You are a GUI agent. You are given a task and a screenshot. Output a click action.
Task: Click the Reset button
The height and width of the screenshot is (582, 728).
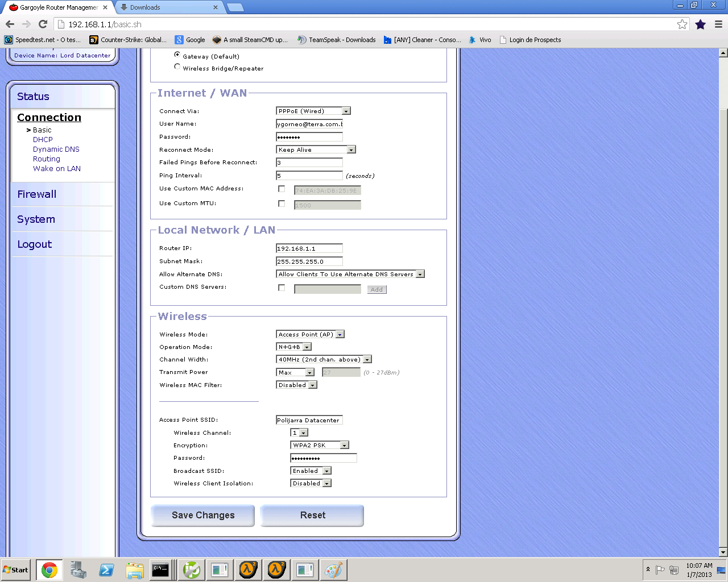(x=312, y=516)
